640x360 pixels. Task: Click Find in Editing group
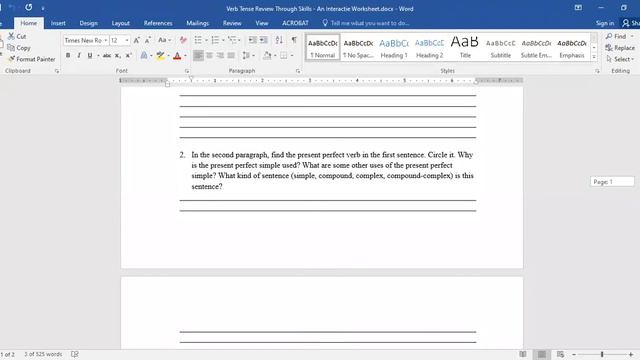(x=618, y=36)
